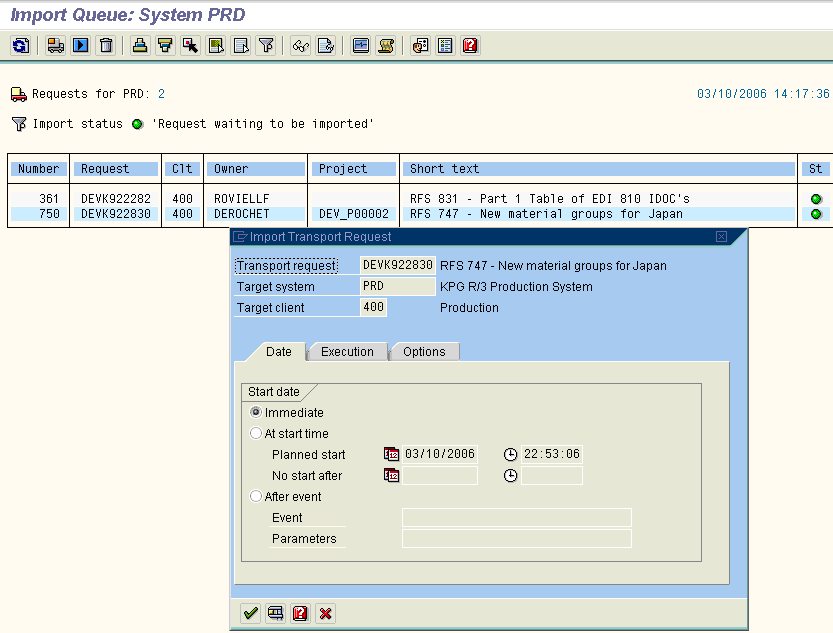Click the Planned start date field
833x633 pixels.
pyautogui.click(x=440, y=454)
